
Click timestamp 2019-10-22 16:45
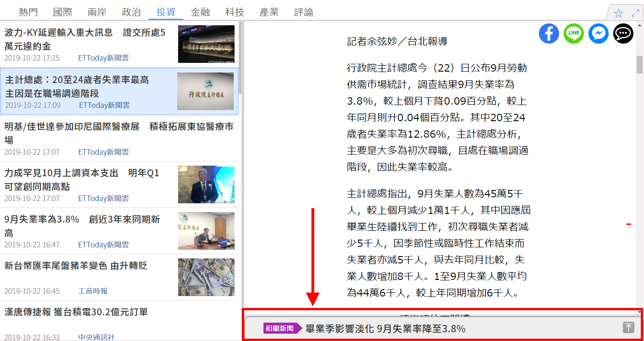(x=32, y=291)
